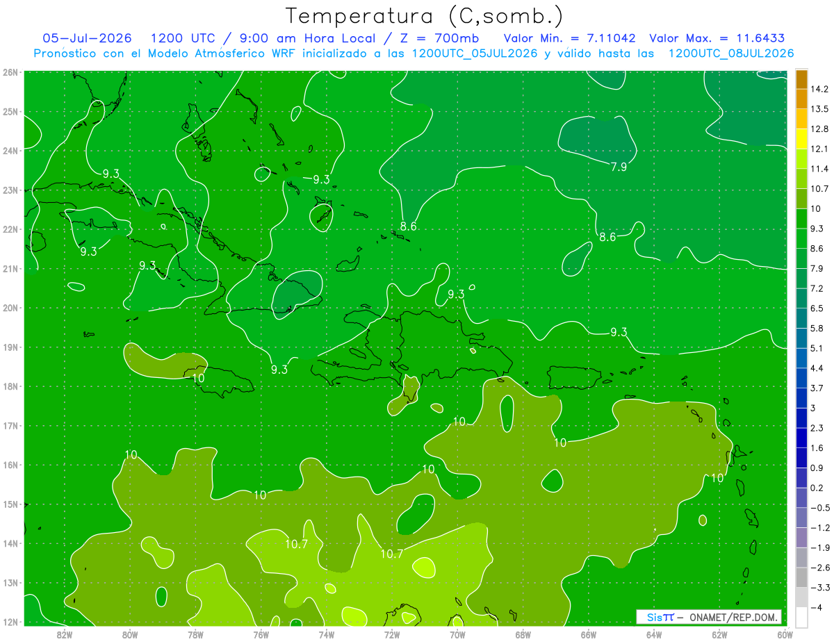Click the 1.6 colorbar value label

click(817, 448)
